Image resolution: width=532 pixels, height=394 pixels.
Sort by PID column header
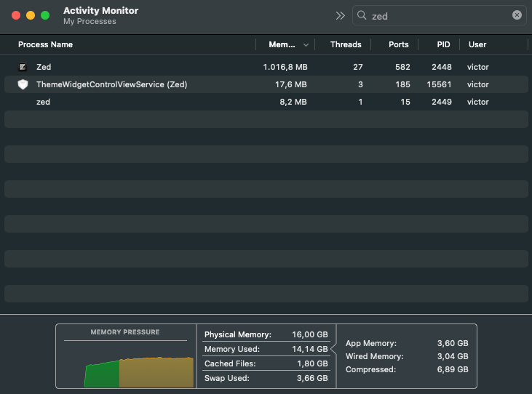tap(443, 44)
